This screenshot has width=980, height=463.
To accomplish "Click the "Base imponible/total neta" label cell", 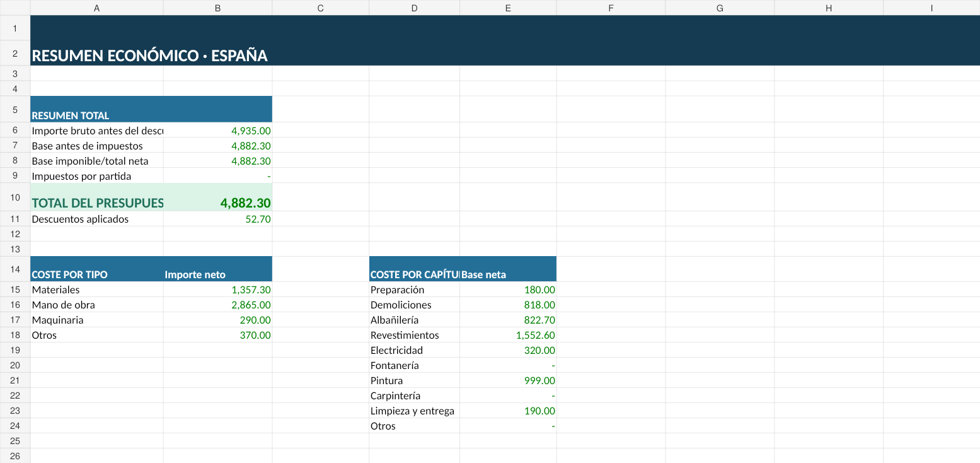I will [x=97, y=161].
